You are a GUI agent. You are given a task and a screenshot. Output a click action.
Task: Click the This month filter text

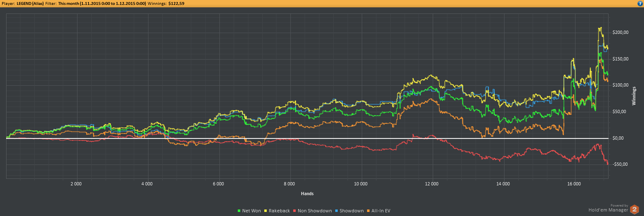tap(102, 3)
